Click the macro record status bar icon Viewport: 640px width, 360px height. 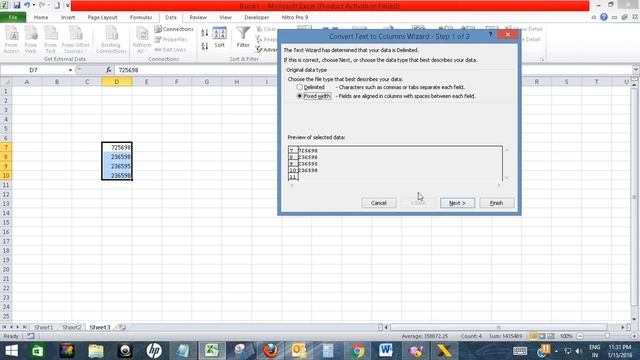[31, 336]
